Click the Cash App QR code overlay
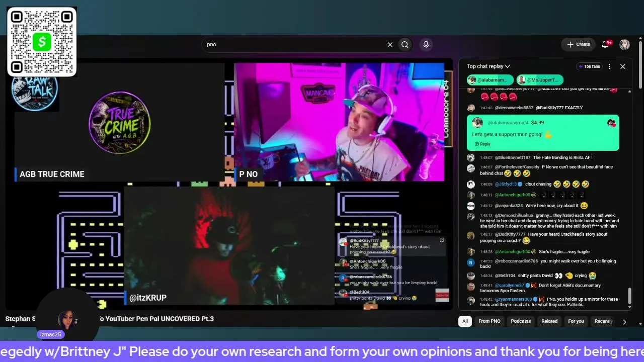The width and height of the screenshot is (644, 362). [x=42, y=42]
